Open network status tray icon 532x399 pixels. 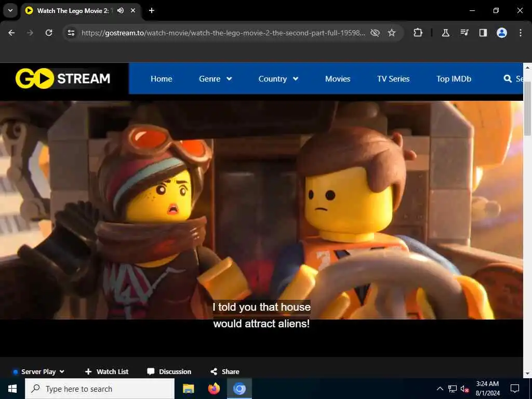453,389
